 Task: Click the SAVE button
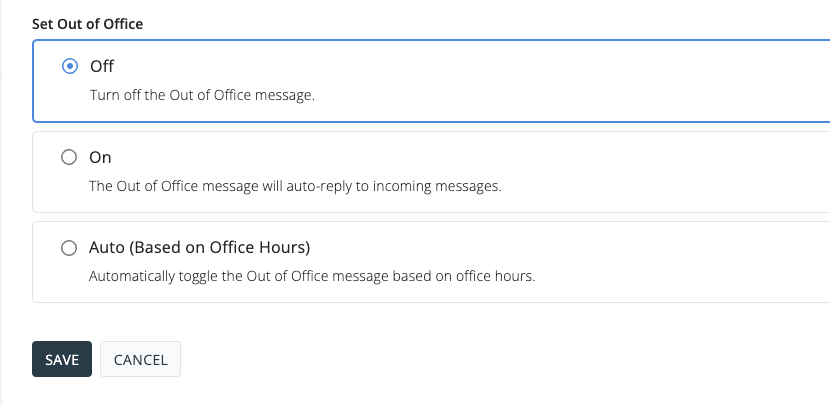[x=62, y=360]
